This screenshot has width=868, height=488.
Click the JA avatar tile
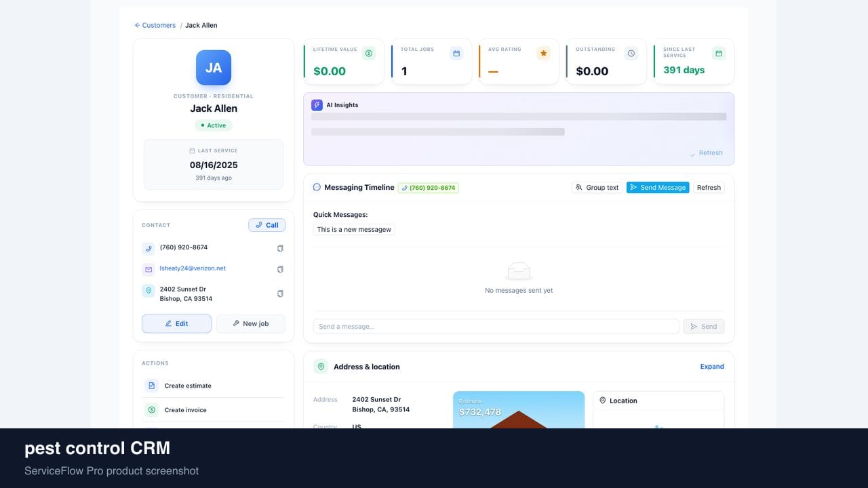click(214, 68)
